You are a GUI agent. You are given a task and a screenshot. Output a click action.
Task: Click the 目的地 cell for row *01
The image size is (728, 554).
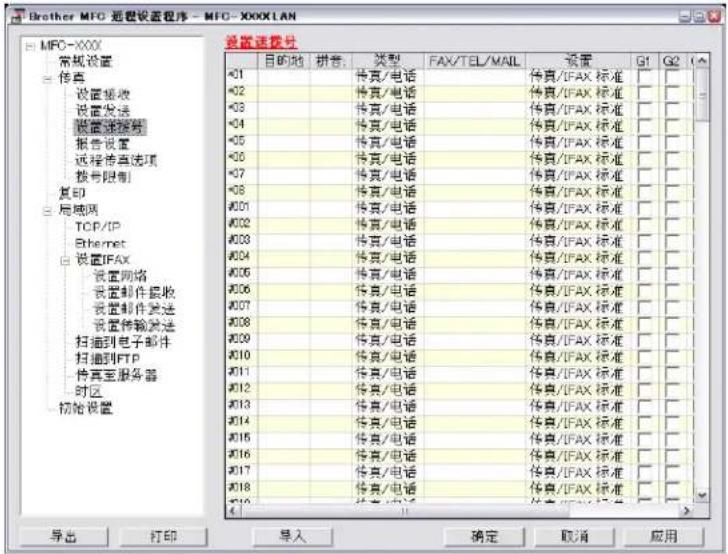point(284,77)
